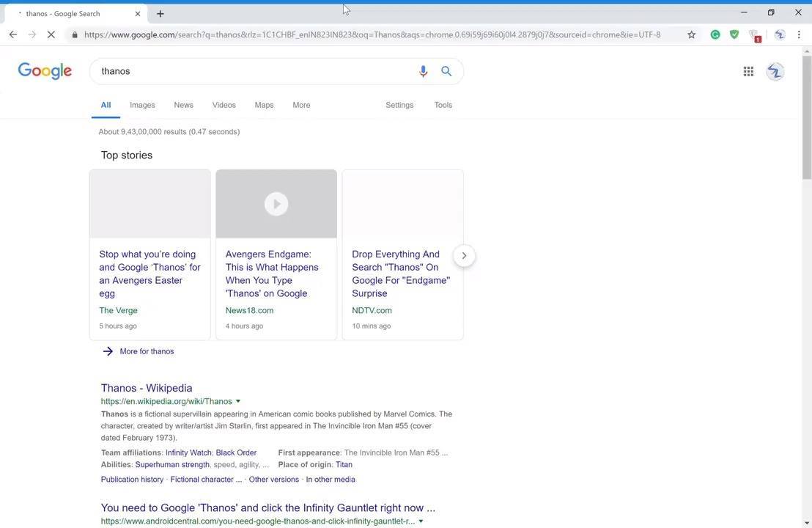Play the News18 story video thumbnail
The width and height of the screenshot is (812, 528).
276,204
